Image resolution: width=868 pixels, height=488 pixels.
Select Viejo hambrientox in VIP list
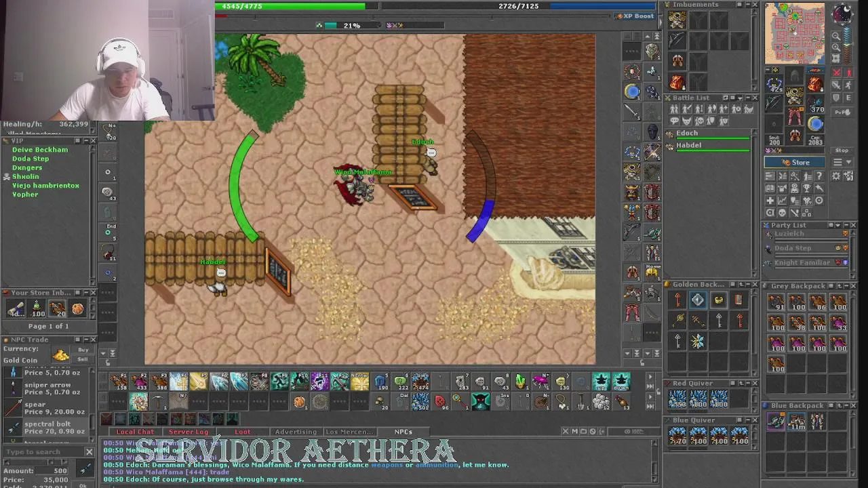pos(45,186)
